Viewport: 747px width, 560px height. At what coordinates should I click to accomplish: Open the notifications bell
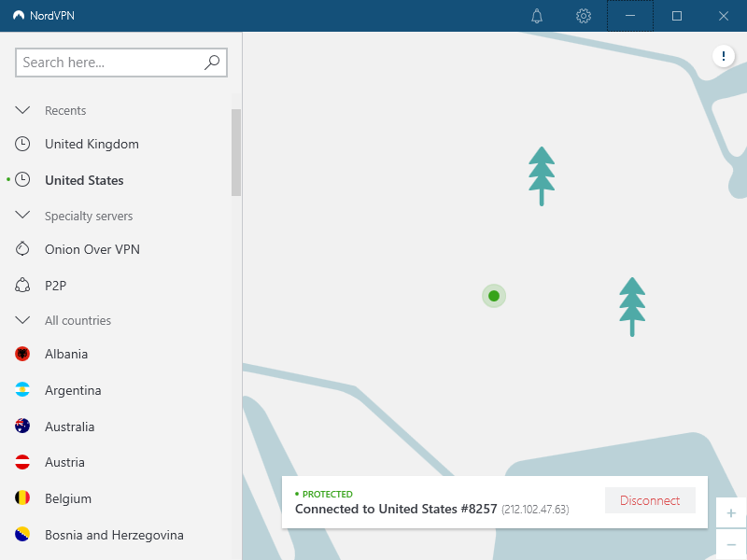537,16
